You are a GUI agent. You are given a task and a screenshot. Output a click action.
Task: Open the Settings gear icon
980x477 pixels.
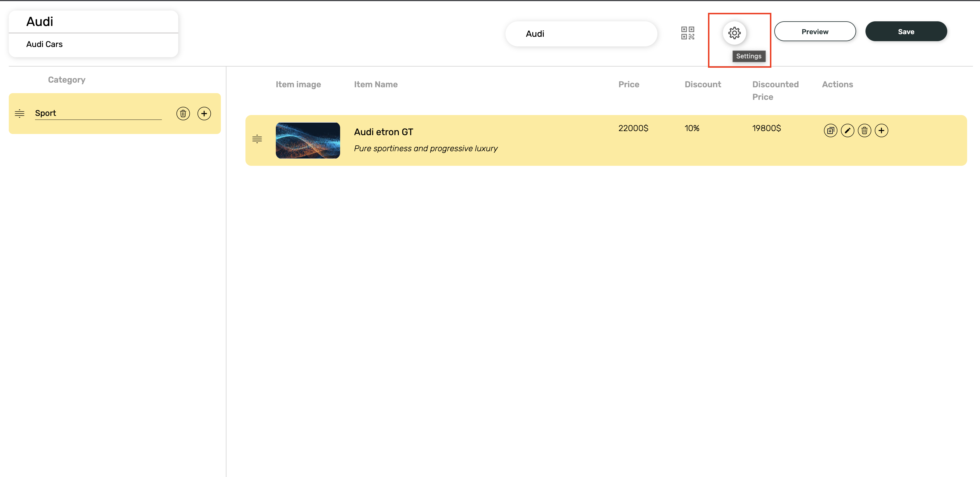(x=734, y=33)
